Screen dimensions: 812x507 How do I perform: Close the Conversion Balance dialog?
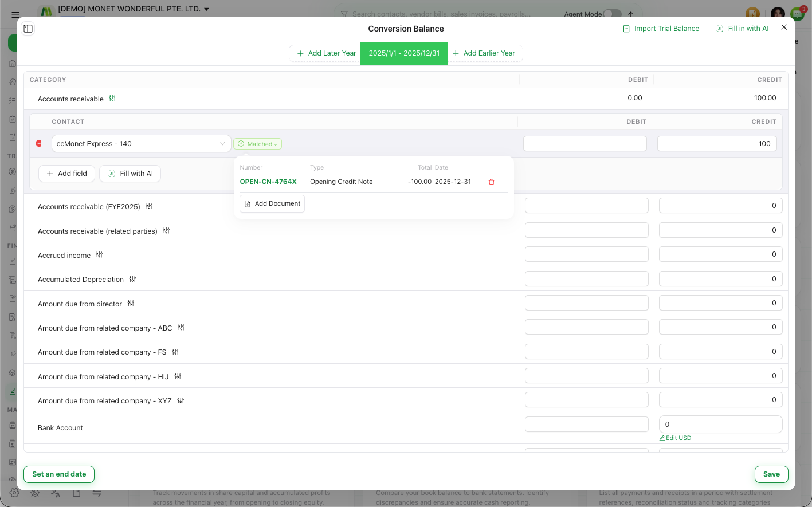tap(784, 27)
